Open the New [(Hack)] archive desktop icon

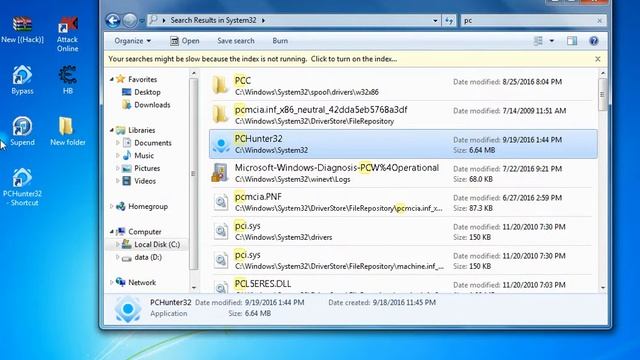(x=22, y=29)
